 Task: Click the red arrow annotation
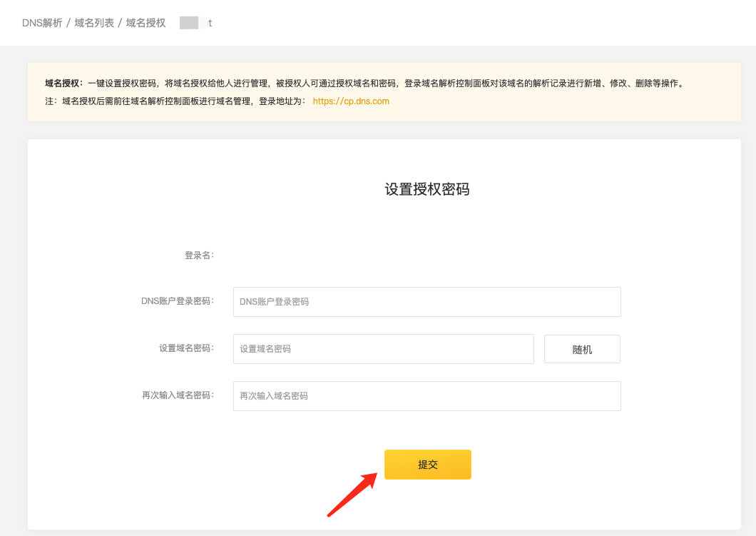pos(352,493)
